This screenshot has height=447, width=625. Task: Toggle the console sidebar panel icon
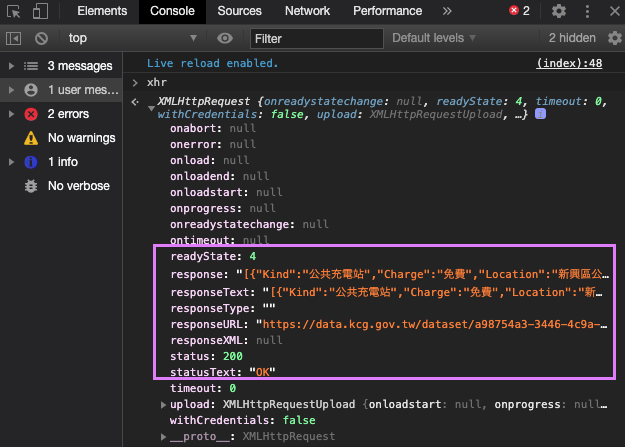pos(13,38)
